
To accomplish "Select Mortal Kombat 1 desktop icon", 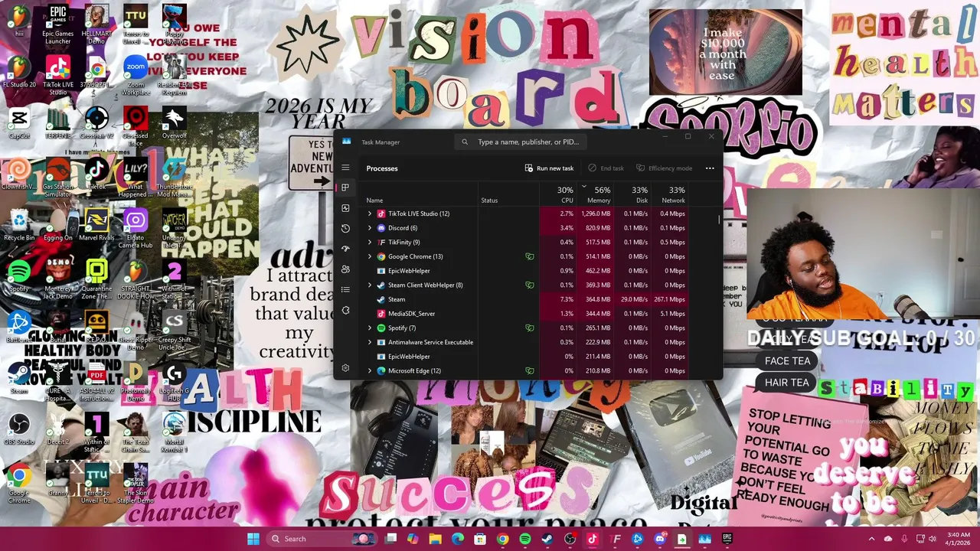I will click(175, 432).
